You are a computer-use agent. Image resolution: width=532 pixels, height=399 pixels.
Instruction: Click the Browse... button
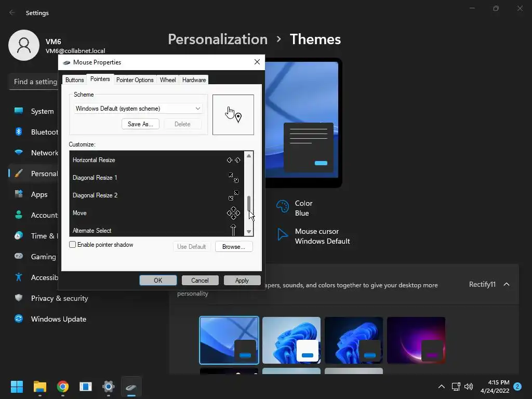(234, 247)
